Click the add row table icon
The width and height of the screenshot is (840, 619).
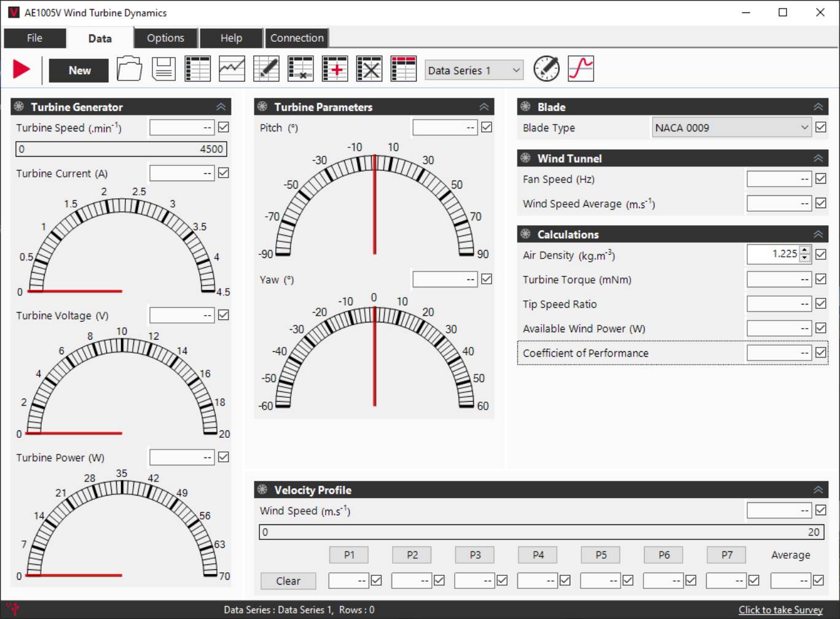tap(334, 69)
